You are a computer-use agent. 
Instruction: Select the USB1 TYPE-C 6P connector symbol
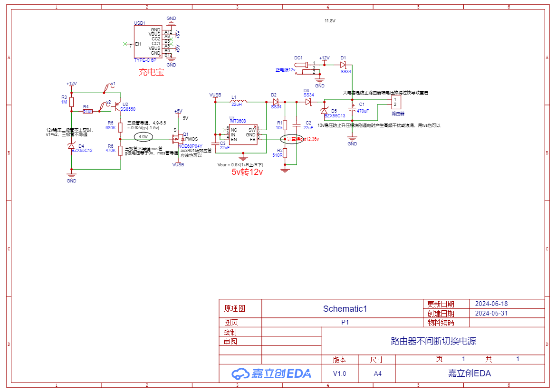coord(148,41)
